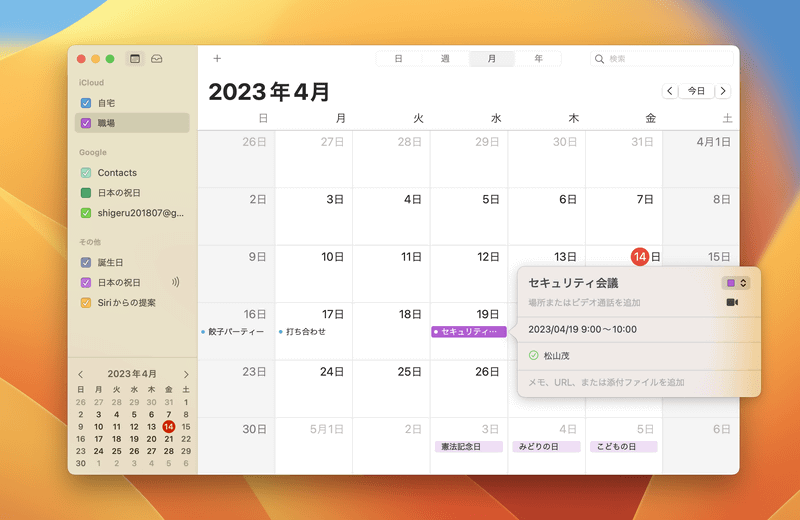
Task: Select attendee 松山茂 in event popover
Action: [556, 356]
